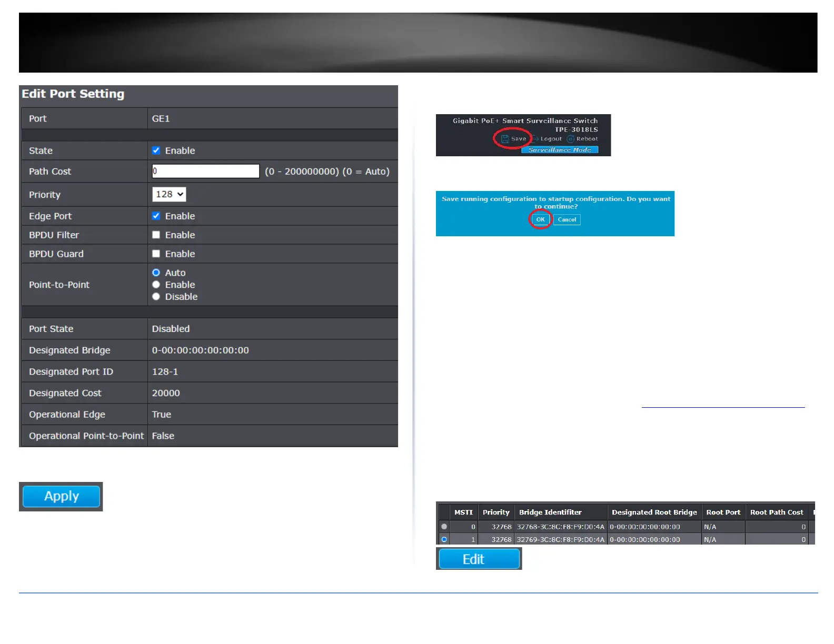Click Cancel in the save confirmation
Screen dimensions: 834x644
point(567,219)
